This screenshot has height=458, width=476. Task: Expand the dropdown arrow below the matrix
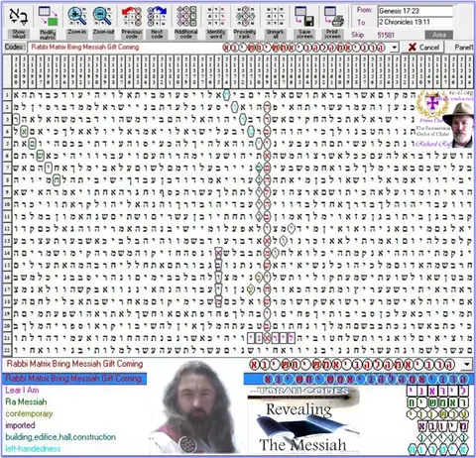coord(467,365)
